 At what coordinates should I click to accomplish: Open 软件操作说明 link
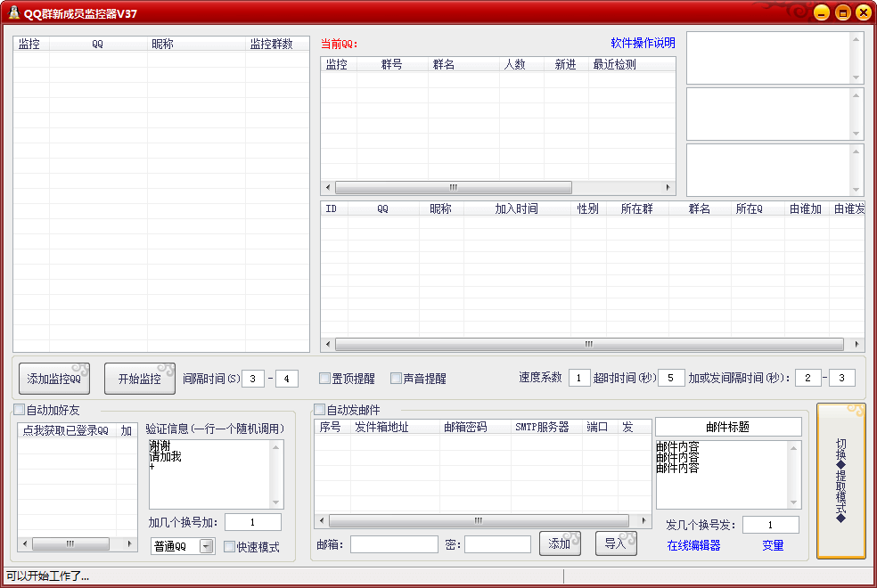click(643, 43)
